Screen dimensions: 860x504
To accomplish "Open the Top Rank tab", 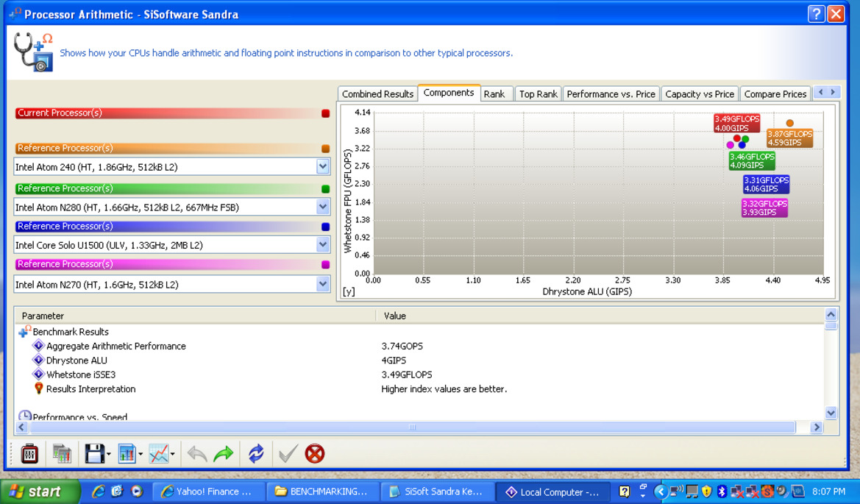I will coord(538,93).
